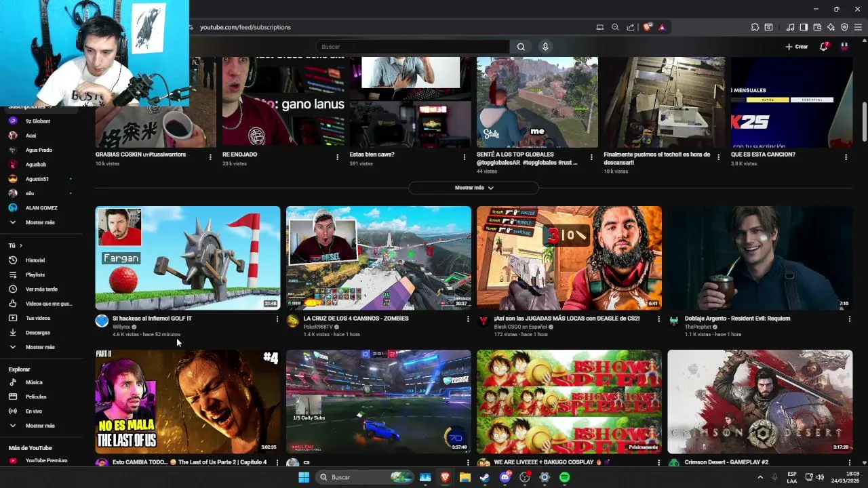
Task: Start voice search with the microphone icon
Action: coord(545,47)
